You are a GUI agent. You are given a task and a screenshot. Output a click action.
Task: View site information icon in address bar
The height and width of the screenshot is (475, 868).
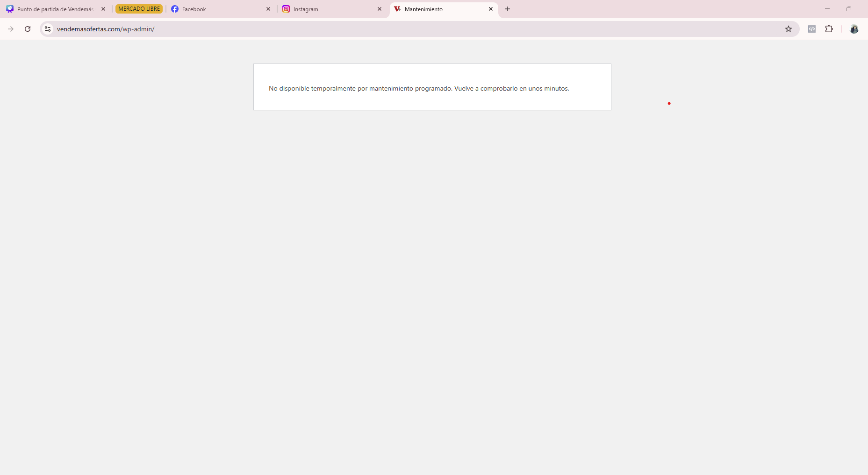click(x=48, y=29)
